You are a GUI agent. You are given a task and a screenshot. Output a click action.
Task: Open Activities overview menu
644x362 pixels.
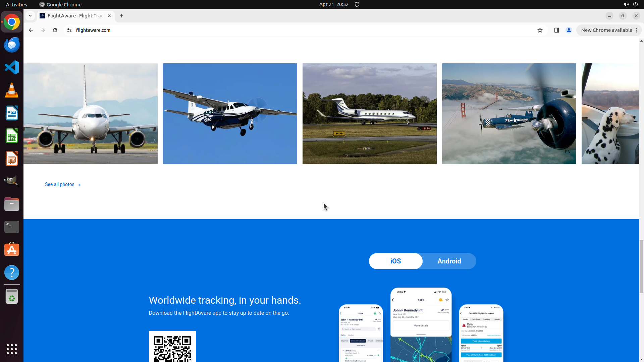click(16, 4)
